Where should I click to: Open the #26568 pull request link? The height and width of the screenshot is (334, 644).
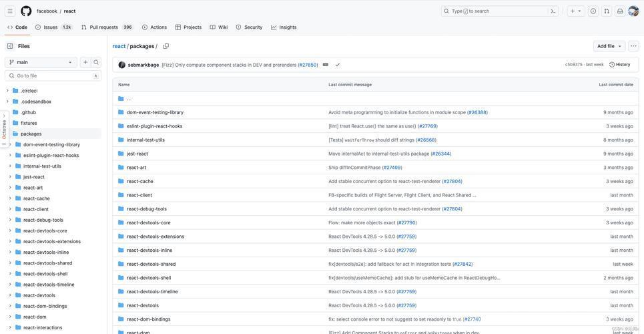tap(426, 140)
